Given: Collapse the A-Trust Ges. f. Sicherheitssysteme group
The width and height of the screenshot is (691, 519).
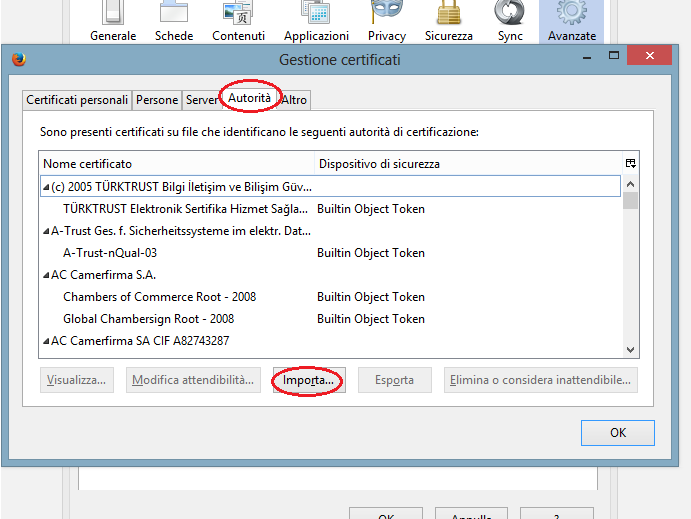Looking at the screenshot, I should pos(46,231).
